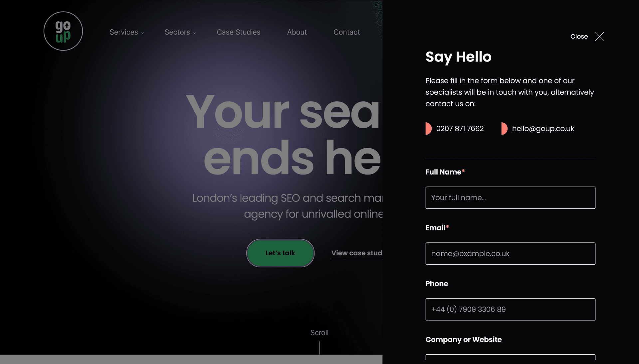The width and height of the screenshot is (639, 364).
Task: Click the green 'Let's talk' button
Action: coord(280,253)
